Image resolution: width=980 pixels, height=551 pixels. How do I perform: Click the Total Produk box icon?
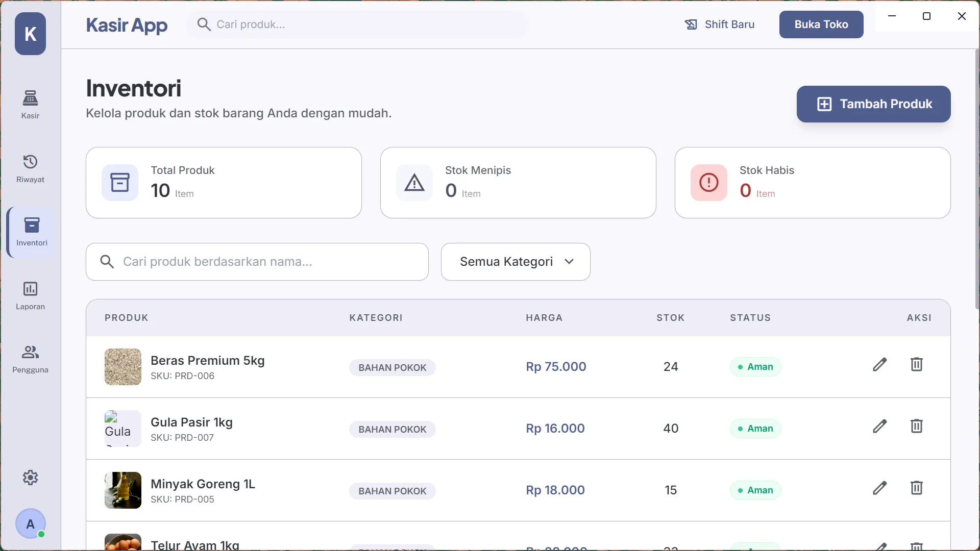click(x=120, y=182)
